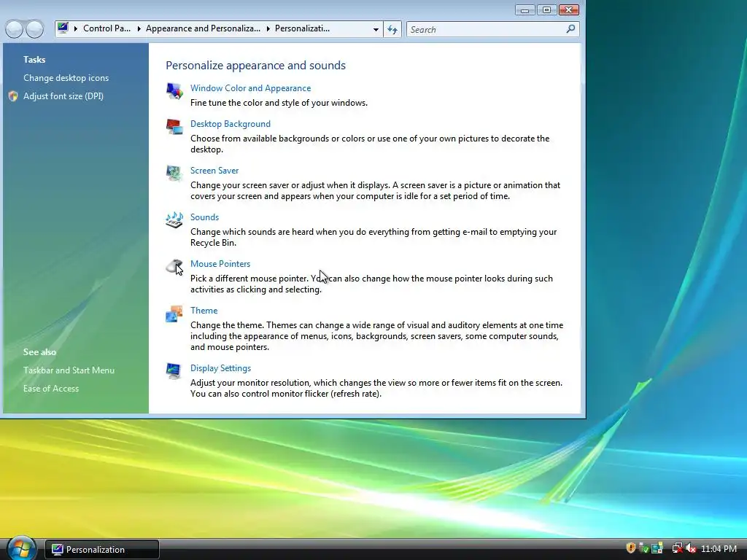Click the Control Panel icon in address bar
Screen dimensions: 747x560
[63, 28]
